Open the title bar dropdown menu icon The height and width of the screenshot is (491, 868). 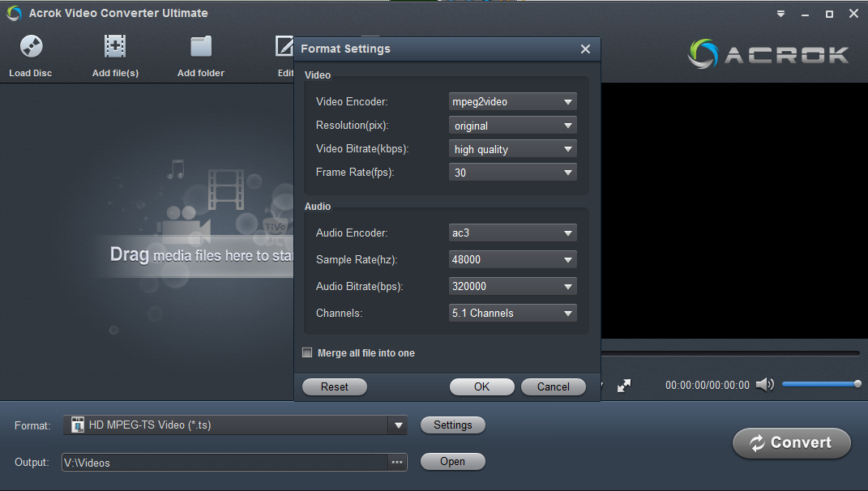[780, 14]
